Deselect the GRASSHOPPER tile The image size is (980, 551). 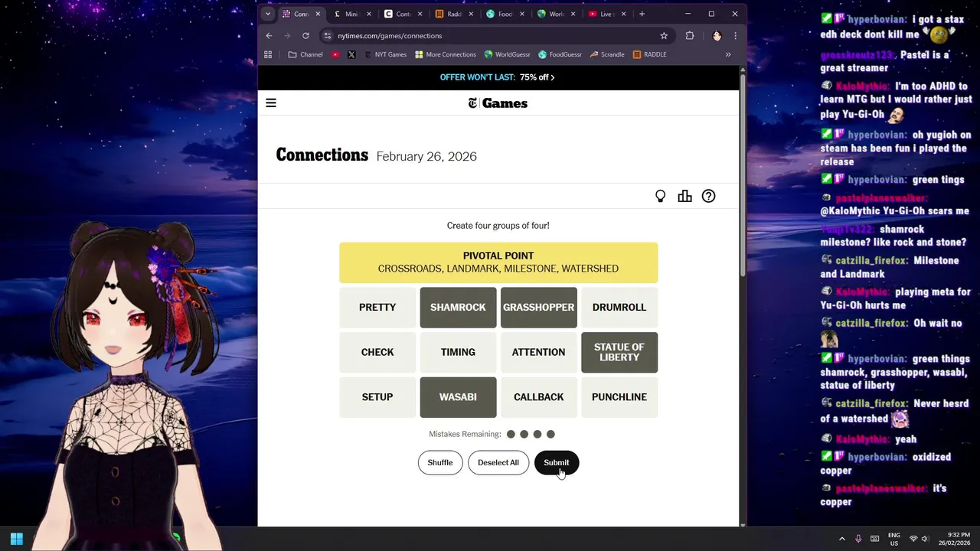[x=539, y=307]
